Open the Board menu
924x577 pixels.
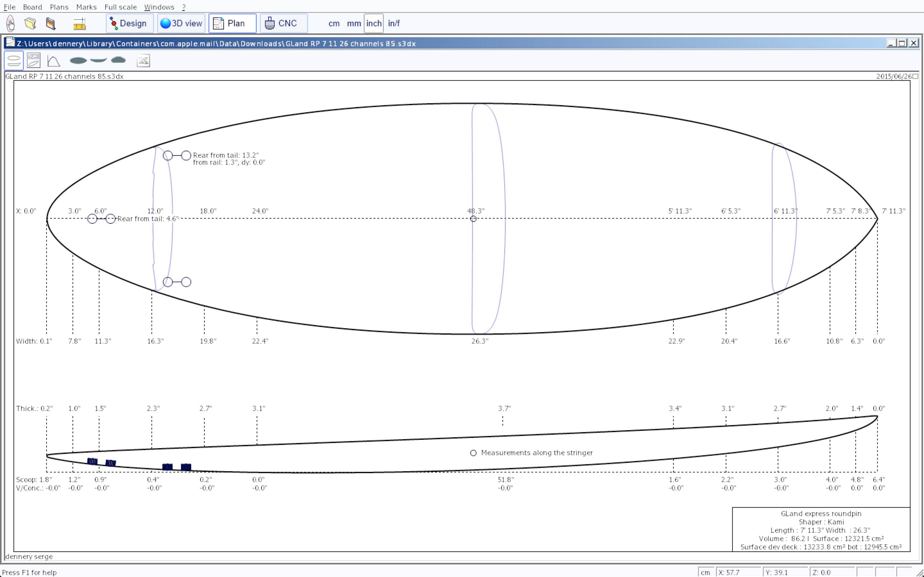click(x=32, y=7)
